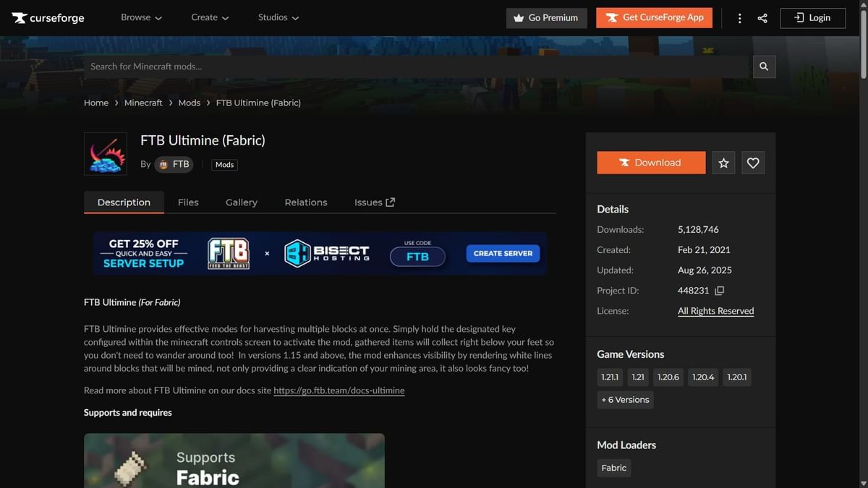Open the FTB Ultimine docs link

(339, 390)
